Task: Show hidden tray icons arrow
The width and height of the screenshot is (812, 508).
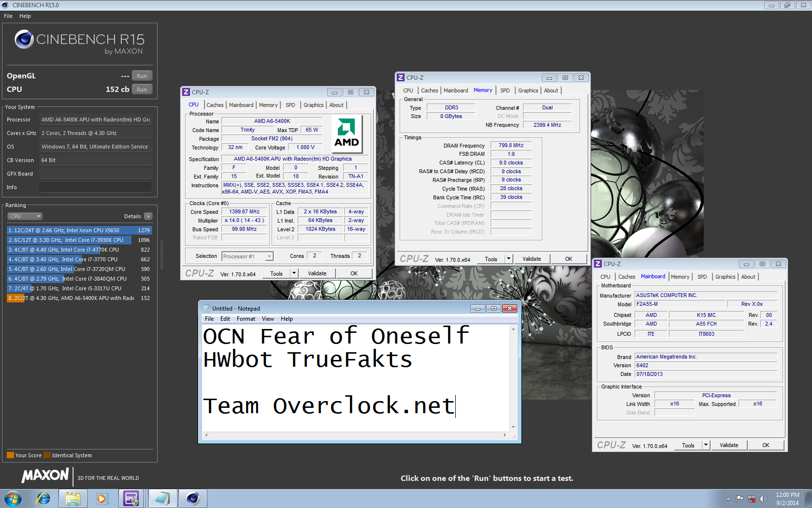Action: [x=728, y=499]
